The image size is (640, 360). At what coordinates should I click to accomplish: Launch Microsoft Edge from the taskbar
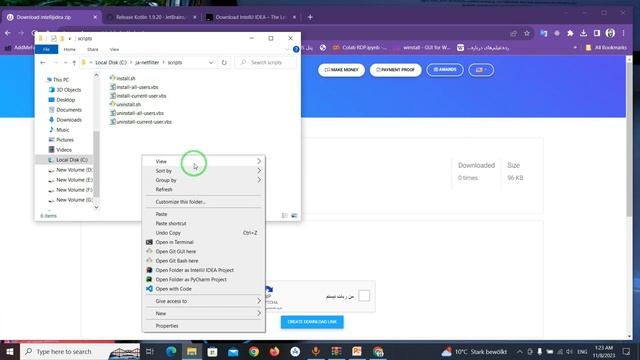click(171, 351)
